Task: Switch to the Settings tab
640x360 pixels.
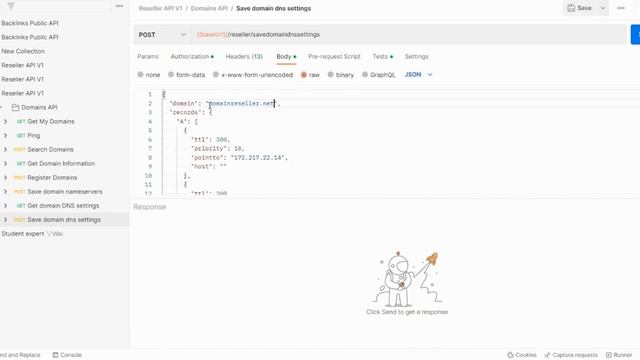Action: point(416,57)
